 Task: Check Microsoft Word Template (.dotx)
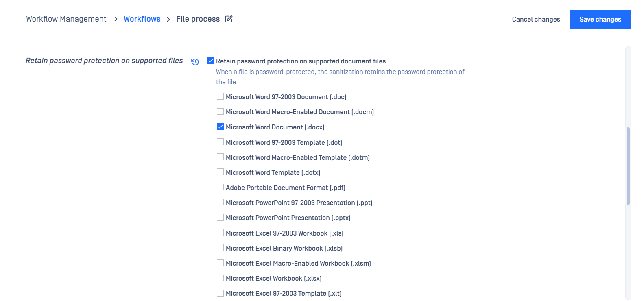220,172
